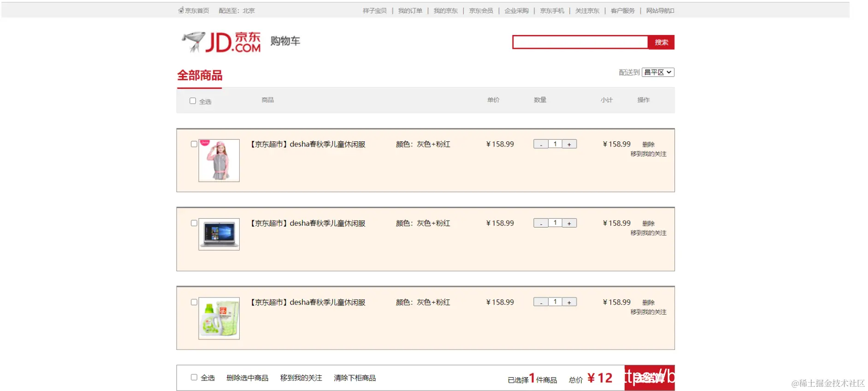Image resolution: width=868 pixels, height=391 pixels.
Task: Check the girl's clothing item checkbox
Action: 194,144
